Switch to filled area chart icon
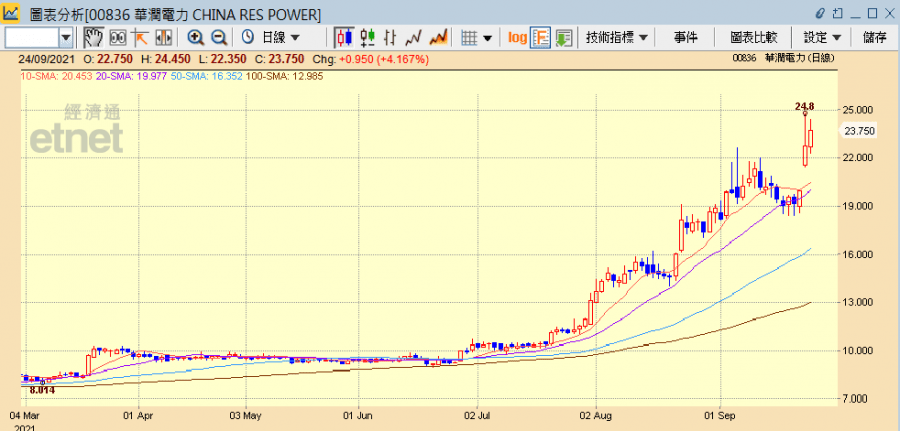The width and height of the screenshot is (900, 431). [x=437, y=37]
